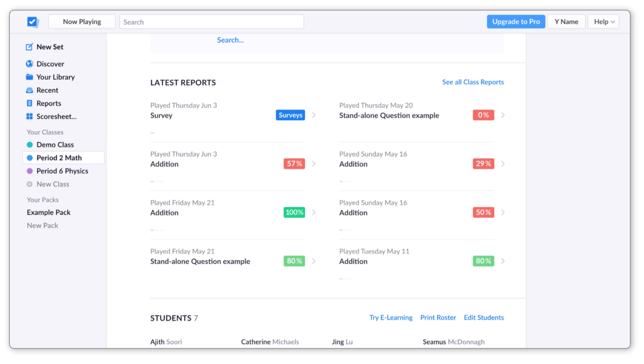Select Period 6 Physics class
This screenshot has height=364, width=644.
[62, 171]
